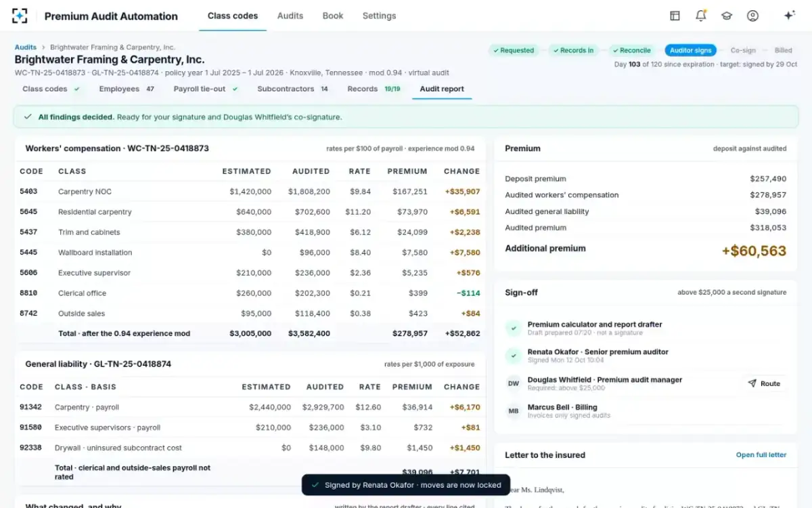The image size is (812, 508).
Task: Click the MB avatar for Marcus Bell
Action: point(514,411)
